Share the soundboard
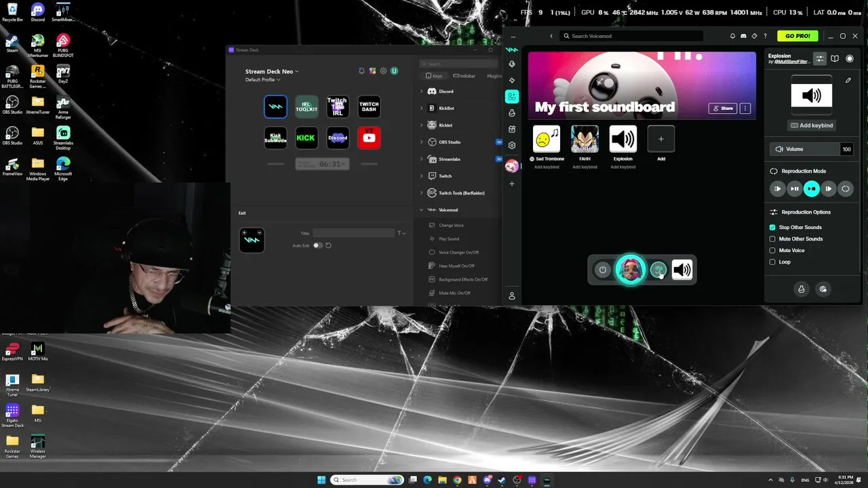 pos(723,108)
